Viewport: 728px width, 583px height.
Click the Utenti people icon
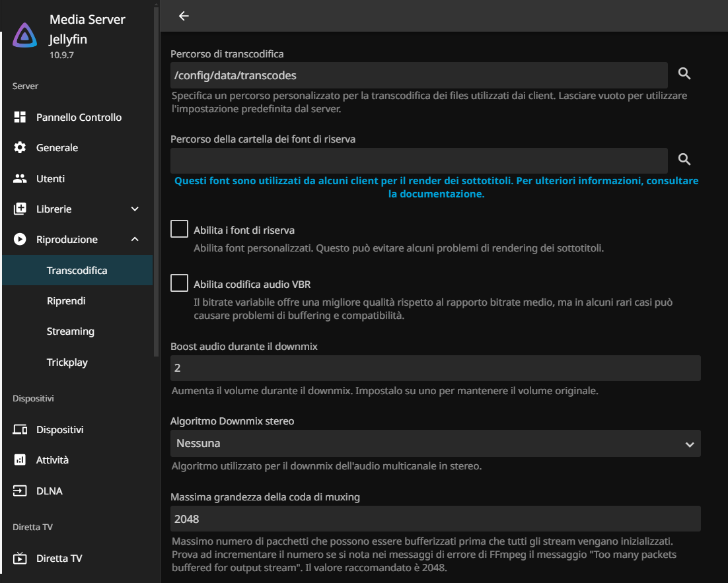tap(20, 179)
